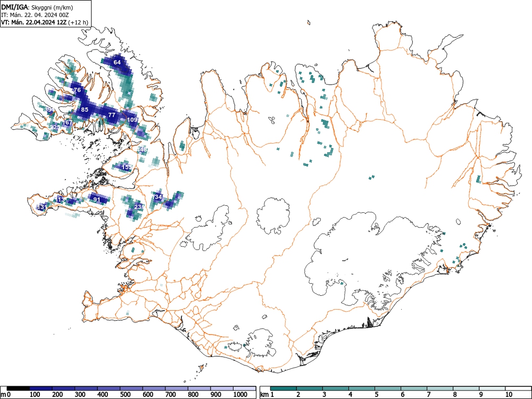
Task: Click the 'VT: Mán. 22.04.2024 12Z' valid-time line
Action: tap(34, 22)
